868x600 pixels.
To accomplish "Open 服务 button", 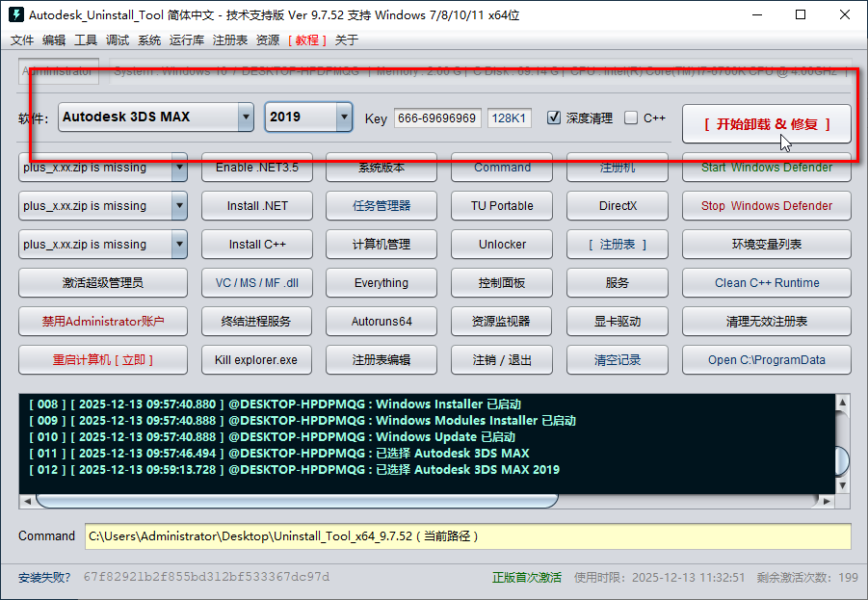I will click(618, 283).
